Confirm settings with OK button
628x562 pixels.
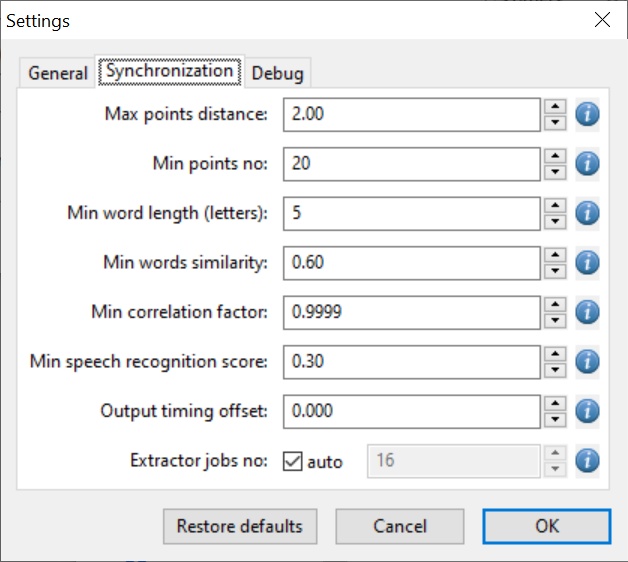click(547, 526)
